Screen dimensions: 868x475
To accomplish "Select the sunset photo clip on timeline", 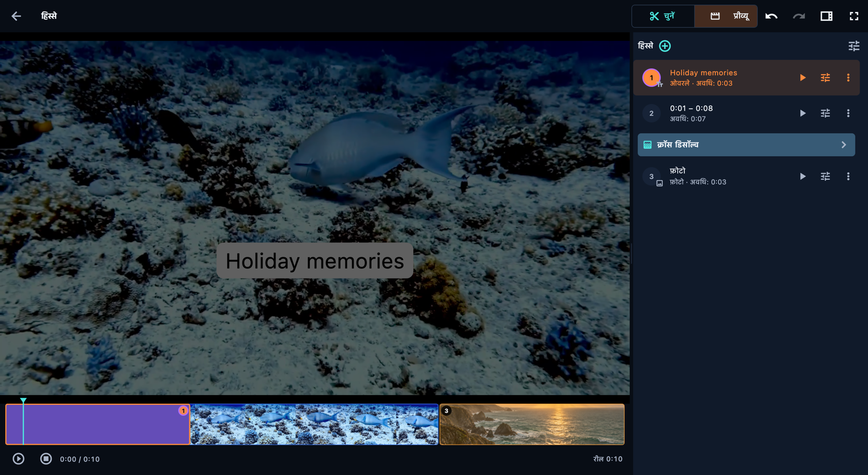I will click(532, 424).
